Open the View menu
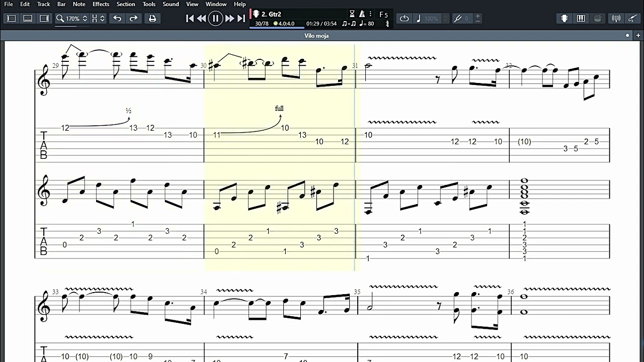The height and width of the screenshot is (362, 644). (192, 4)
